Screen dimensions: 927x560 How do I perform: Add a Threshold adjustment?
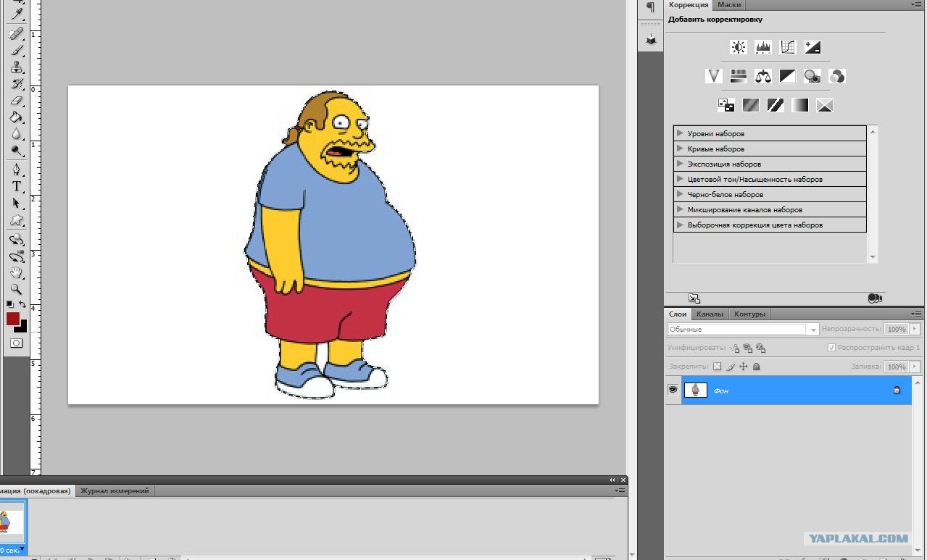click(776, 105)
